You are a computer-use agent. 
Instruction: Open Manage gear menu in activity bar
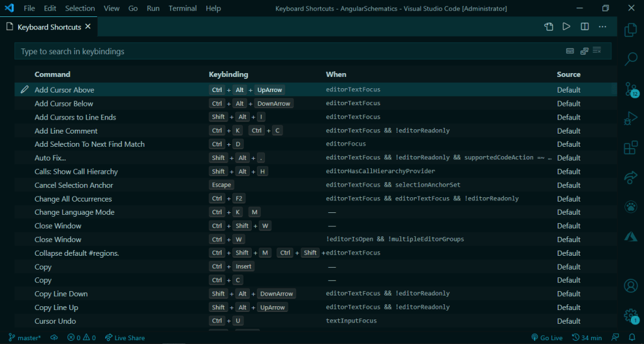point(630,315)
